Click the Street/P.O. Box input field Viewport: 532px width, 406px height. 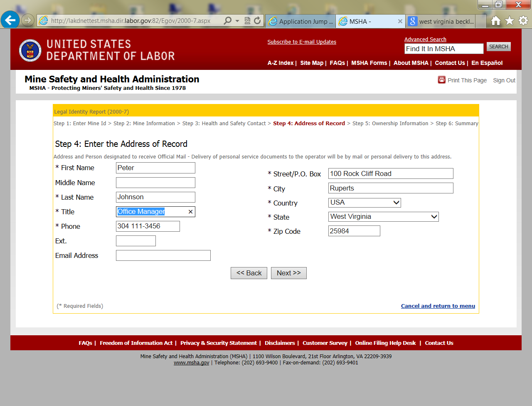[x=391, y=173]
